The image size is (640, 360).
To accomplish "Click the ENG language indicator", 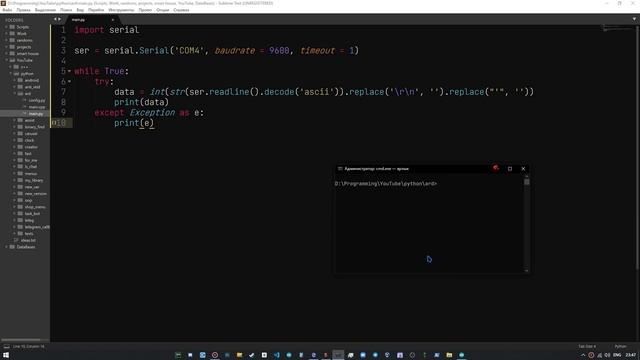I will [617, 355].
